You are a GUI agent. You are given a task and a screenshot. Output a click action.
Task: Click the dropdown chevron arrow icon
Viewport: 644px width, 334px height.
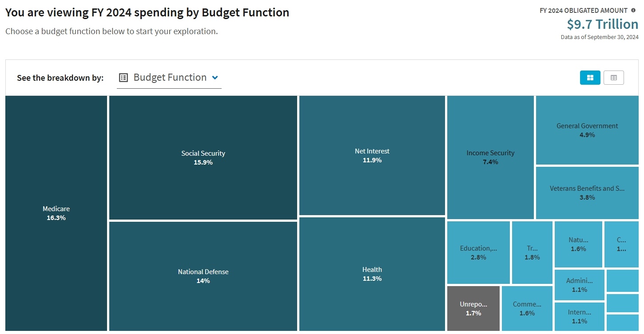pos(215,78)
